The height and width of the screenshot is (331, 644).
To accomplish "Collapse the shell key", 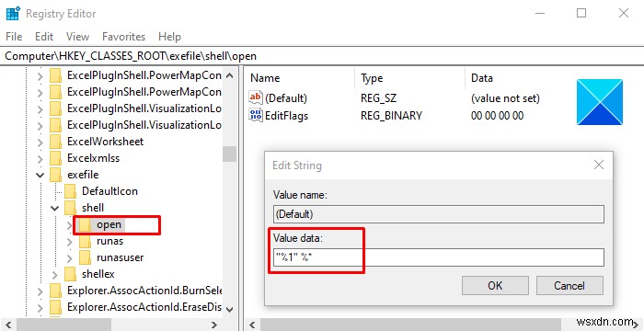I will pos(54,208).
